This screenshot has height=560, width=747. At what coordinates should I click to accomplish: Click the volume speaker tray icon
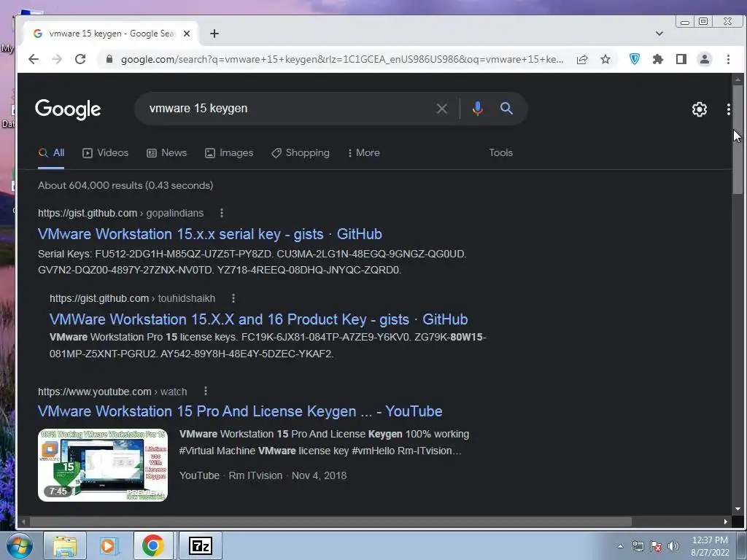pyautogui.click(x=673, y=546)
